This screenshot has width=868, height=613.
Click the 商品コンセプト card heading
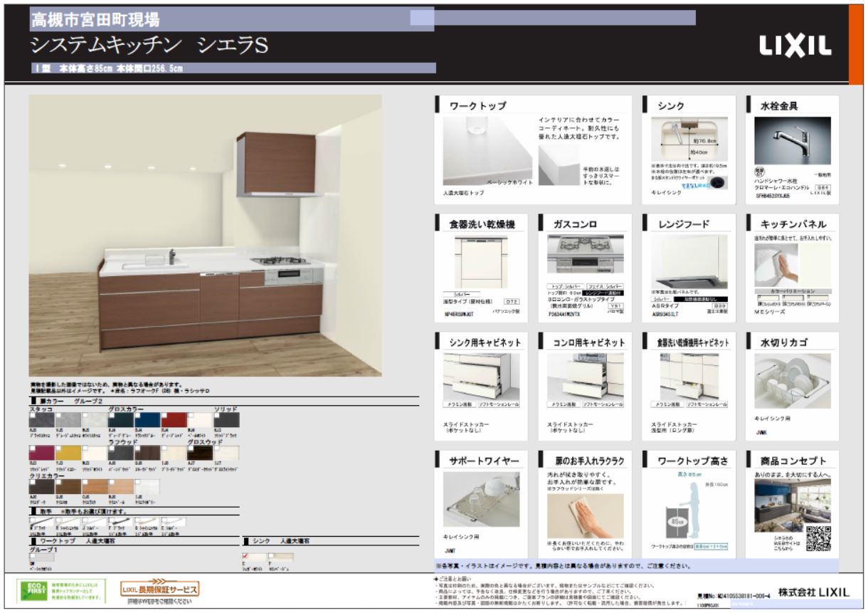point(793,461)
